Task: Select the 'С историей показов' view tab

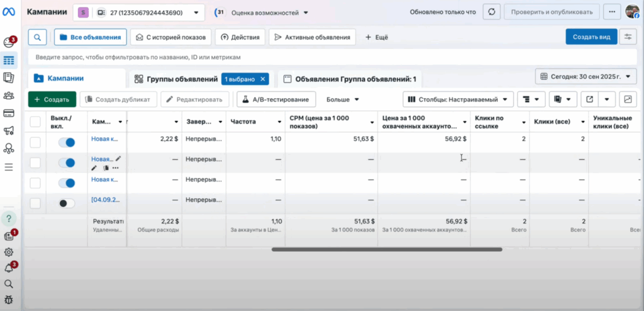Action: (x=171, y=37)
